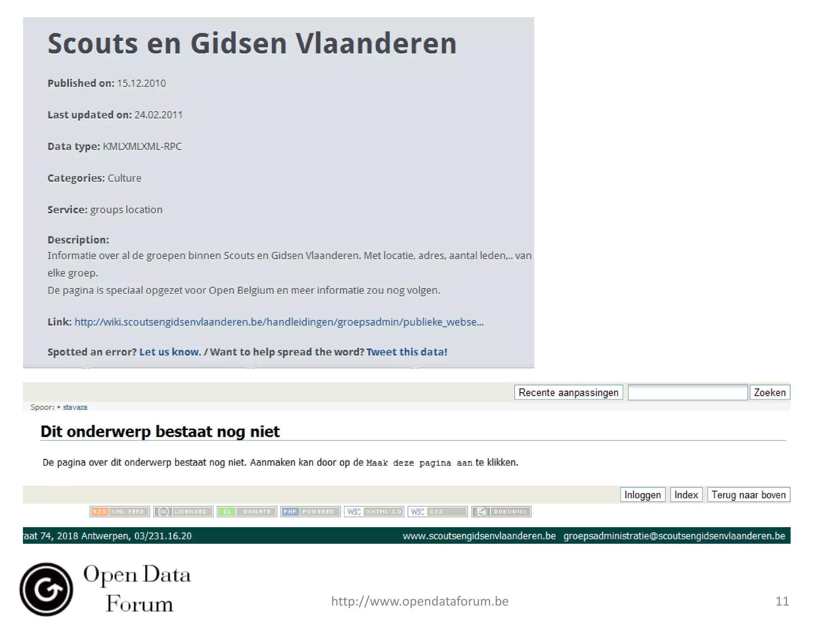Click the PHP Powered badge
The width and height of the screenshot is (840, 630).
[x=310, y=511]
